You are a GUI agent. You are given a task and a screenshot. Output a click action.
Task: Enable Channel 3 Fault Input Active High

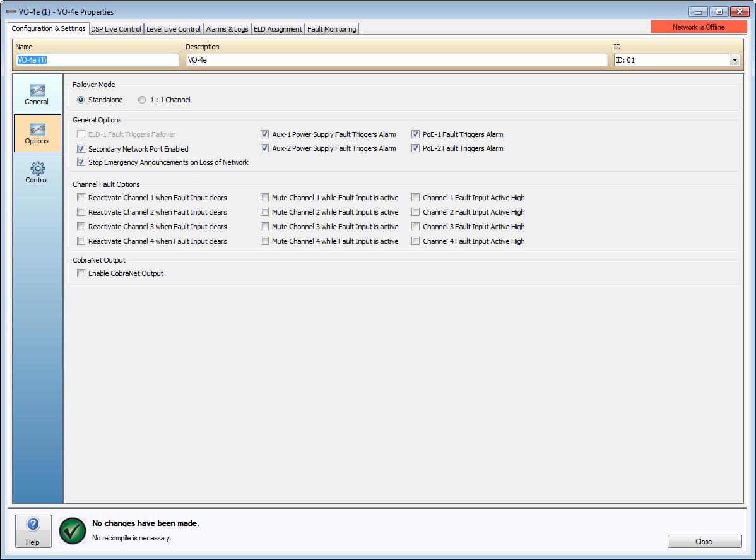(x=416, y=227)
